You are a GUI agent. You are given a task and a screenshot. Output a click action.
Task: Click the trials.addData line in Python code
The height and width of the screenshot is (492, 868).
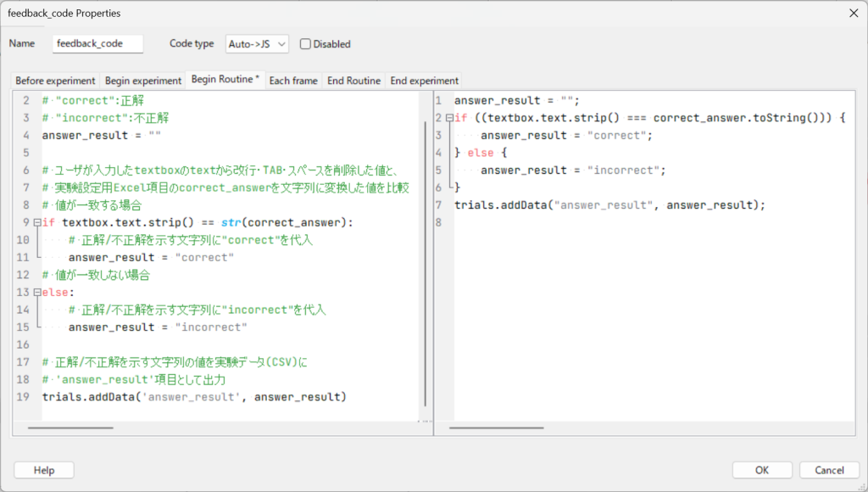(x=194, y=397)
